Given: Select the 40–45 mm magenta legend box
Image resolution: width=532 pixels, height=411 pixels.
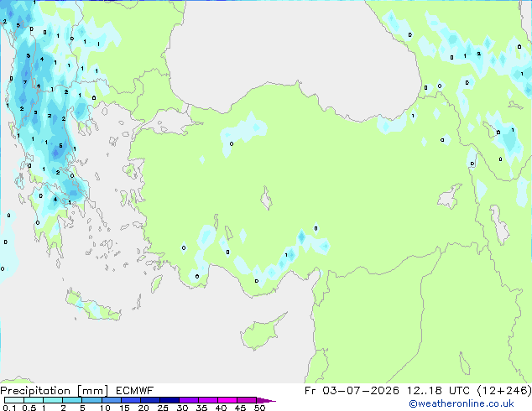Looking at the screenshot, I should click(227, 400).
